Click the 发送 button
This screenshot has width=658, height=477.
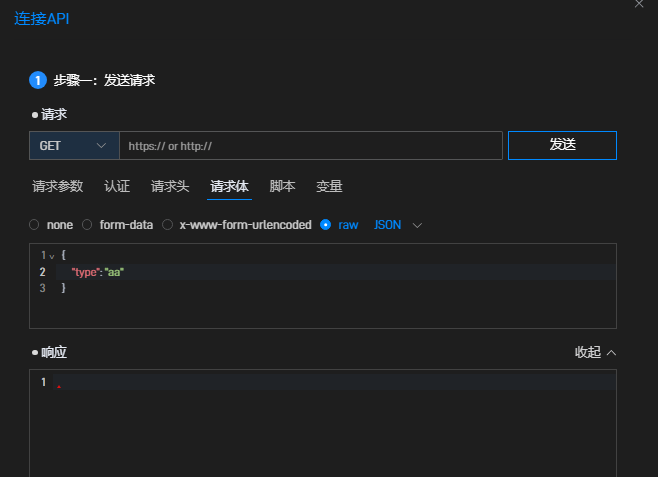point(562,145)
